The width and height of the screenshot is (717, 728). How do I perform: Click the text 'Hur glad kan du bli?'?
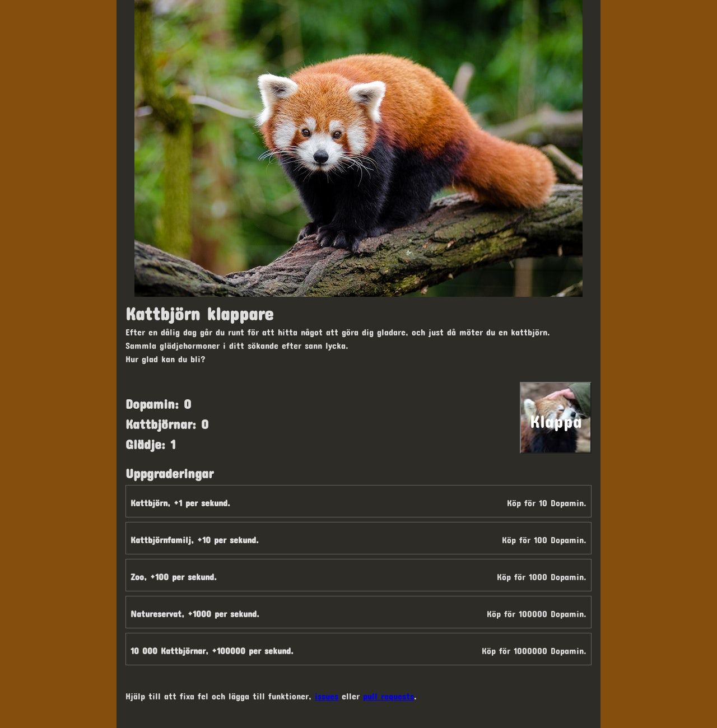click(165, 360)
